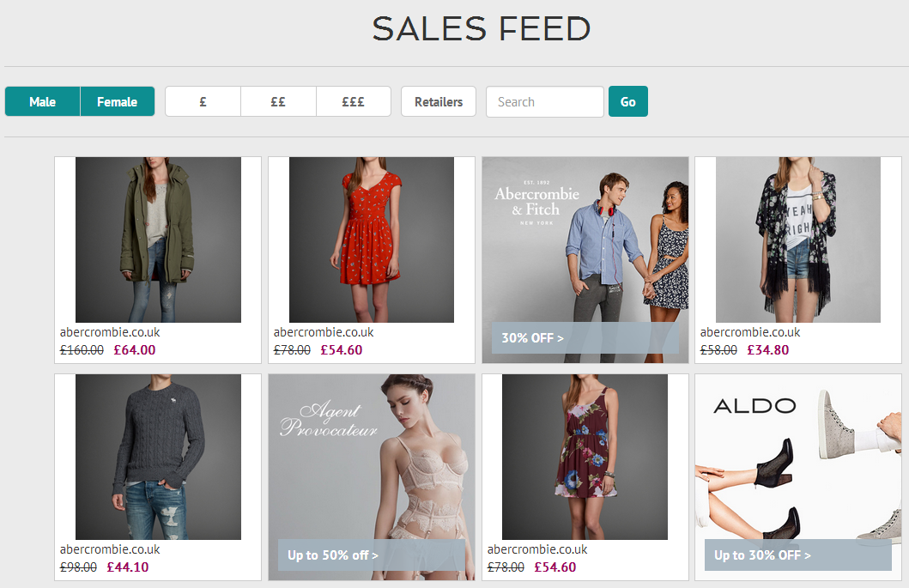Open the green parka coat product image
The height and width of the screenshot is (588, 909).
(158, 239)
